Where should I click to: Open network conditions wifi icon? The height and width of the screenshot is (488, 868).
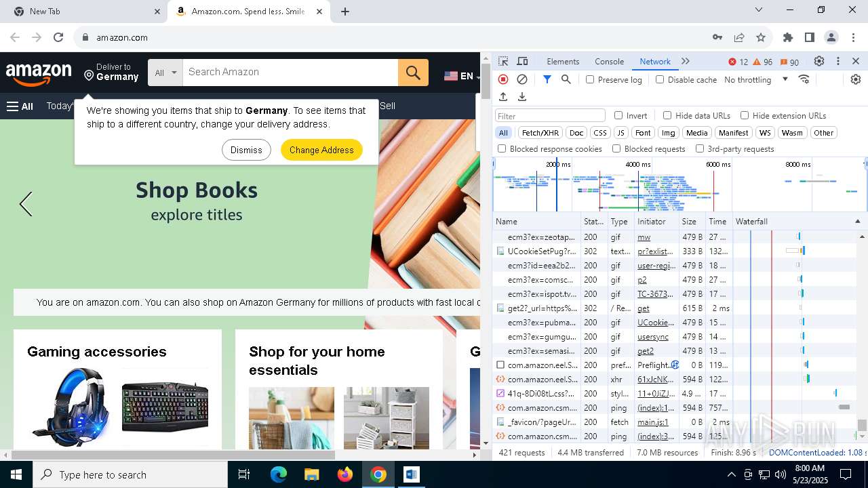point(804,79)
